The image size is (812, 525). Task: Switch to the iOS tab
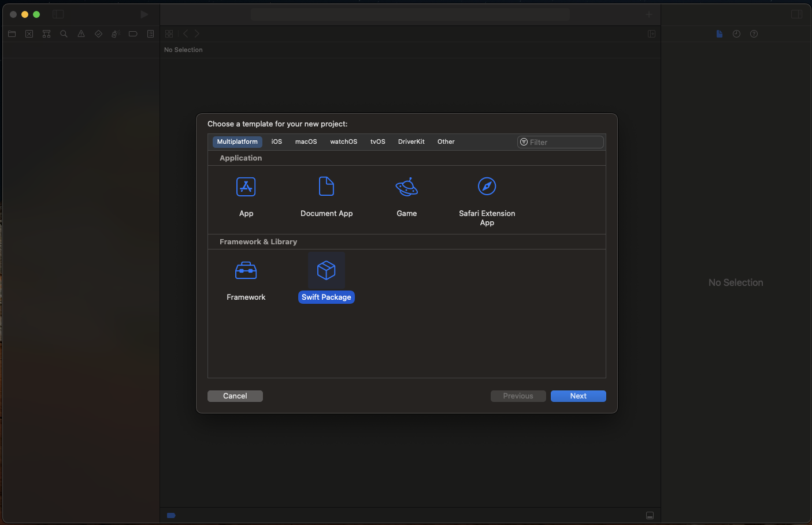tap(277, 142)
